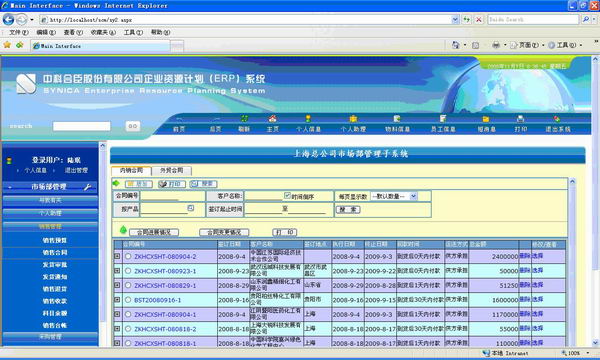Toggle the 时间倒序 checkbox

[287, 195]
